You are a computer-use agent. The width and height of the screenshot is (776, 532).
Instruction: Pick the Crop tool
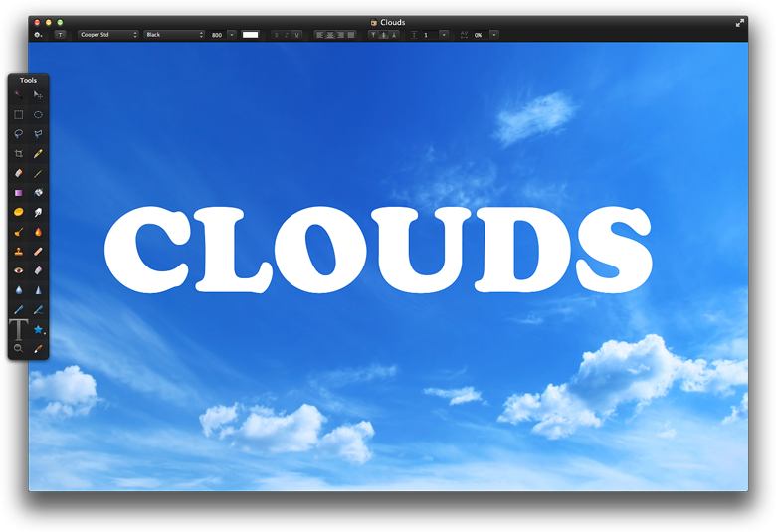(18, 154)
